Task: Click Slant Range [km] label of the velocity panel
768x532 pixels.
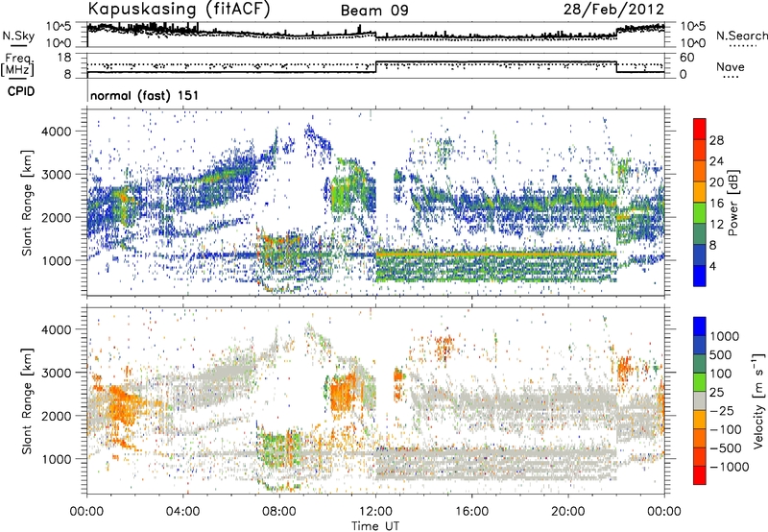Action: [27, 400]
